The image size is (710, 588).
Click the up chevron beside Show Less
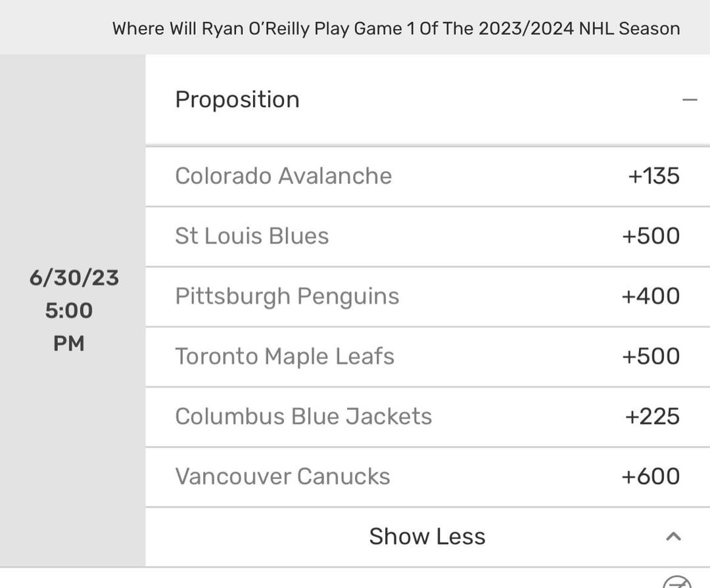pos(673,537)
